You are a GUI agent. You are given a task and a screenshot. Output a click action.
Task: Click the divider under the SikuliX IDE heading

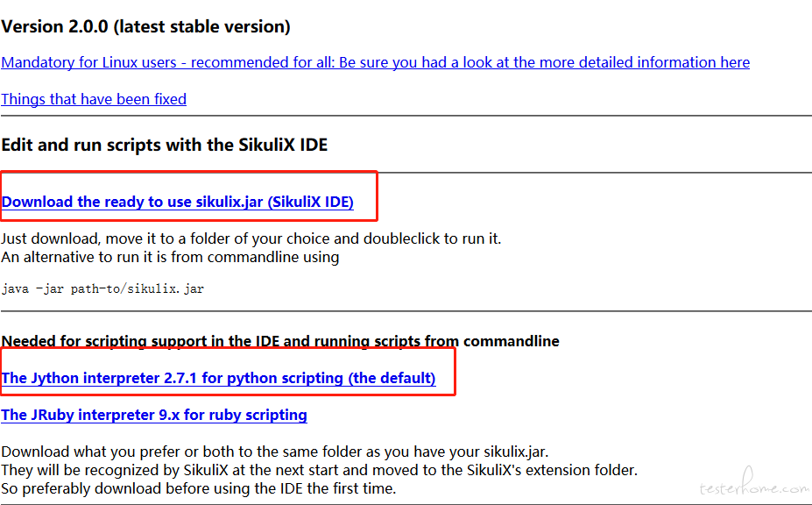pos(595,172)
